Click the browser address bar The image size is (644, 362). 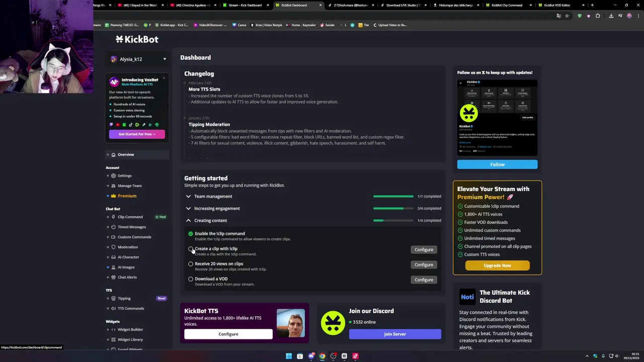point(322,16)
